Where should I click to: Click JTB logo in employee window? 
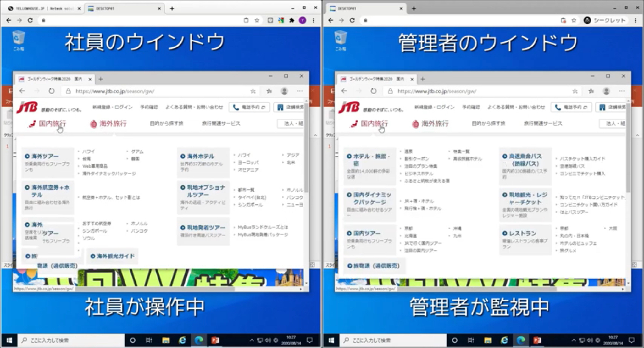pos(27,107)
